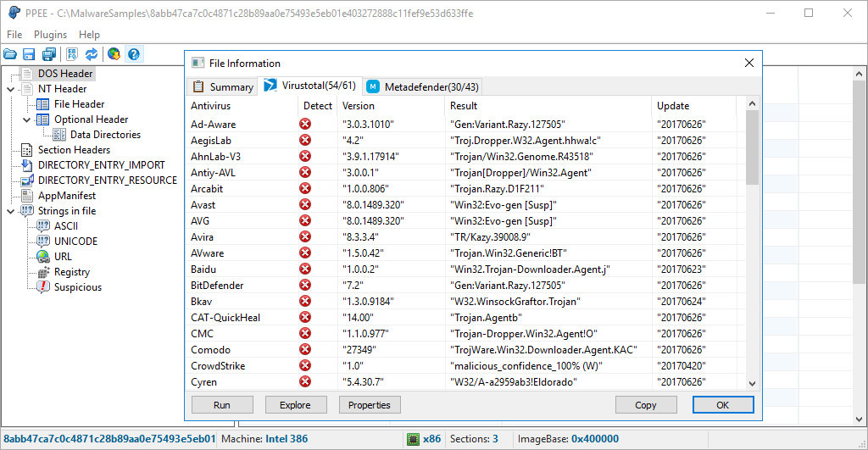Select the Virustotal(54/61) tab

point(310,86)
